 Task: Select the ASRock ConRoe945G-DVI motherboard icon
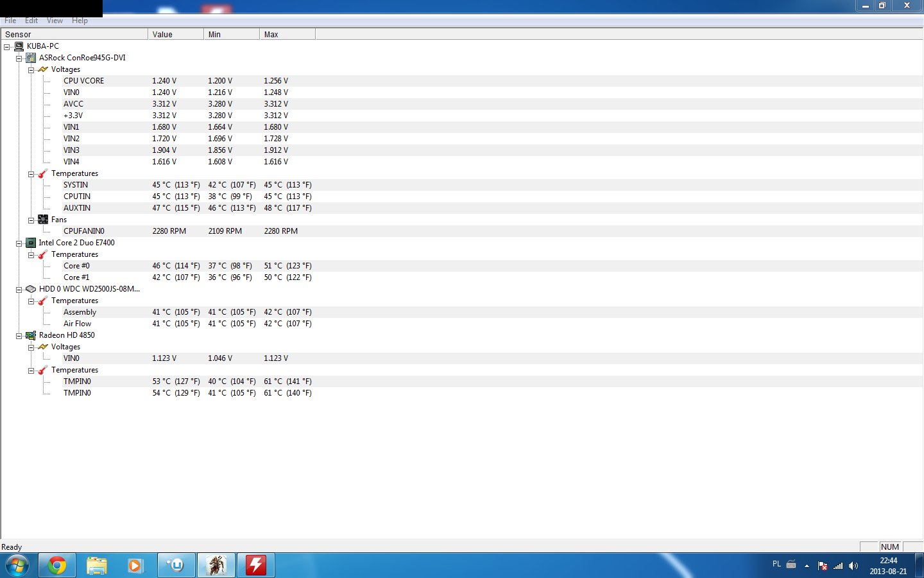[x=31, y=58]
